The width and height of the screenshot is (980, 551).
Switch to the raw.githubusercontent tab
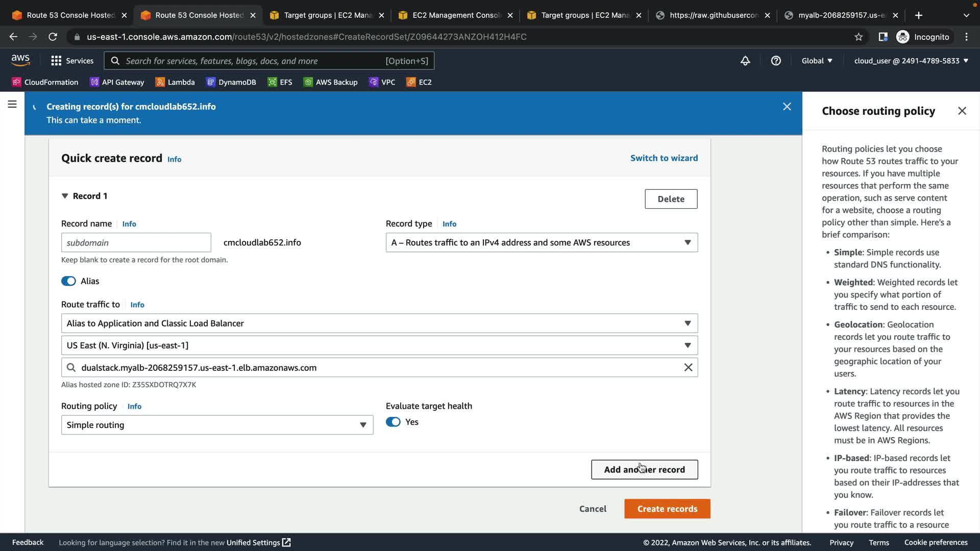coord(713,15)
